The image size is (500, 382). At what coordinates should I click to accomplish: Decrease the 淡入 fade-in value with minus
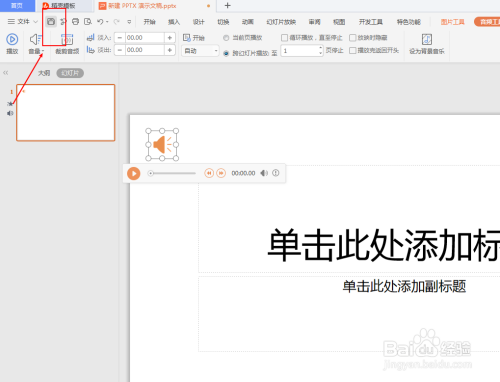[120, 38]
